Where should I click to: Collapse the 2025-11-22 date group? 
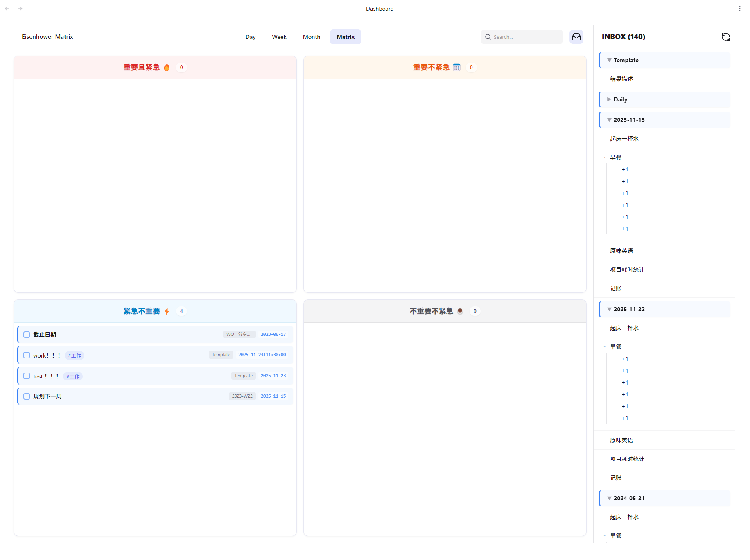click(x=610, y=309)
